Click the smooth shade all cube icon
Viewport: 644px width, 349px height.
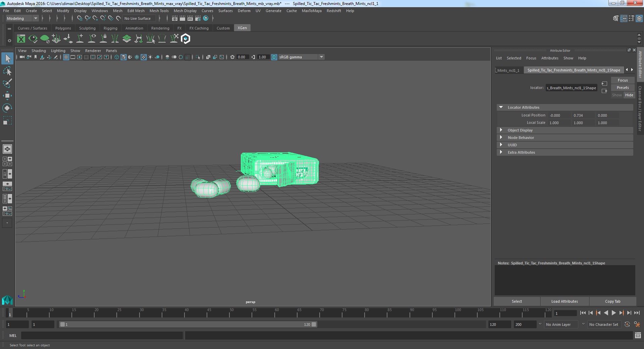coord(123,57)
